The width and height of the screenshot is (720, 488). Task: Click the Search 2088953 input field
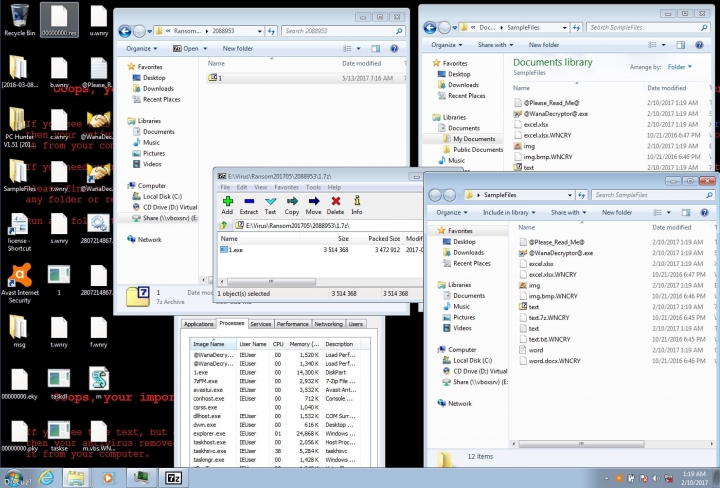[343, 31]
